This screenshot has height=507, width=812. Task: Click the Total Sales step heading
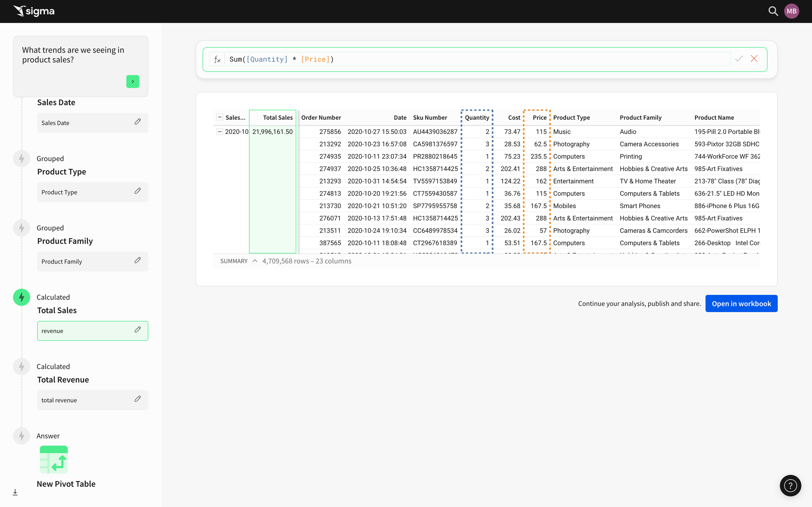tap(57, 310)
